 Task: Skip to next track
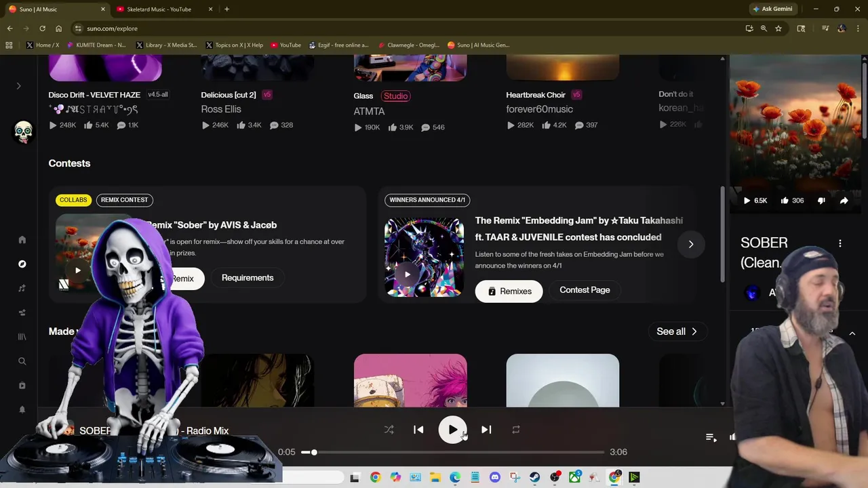click(486, 430)
